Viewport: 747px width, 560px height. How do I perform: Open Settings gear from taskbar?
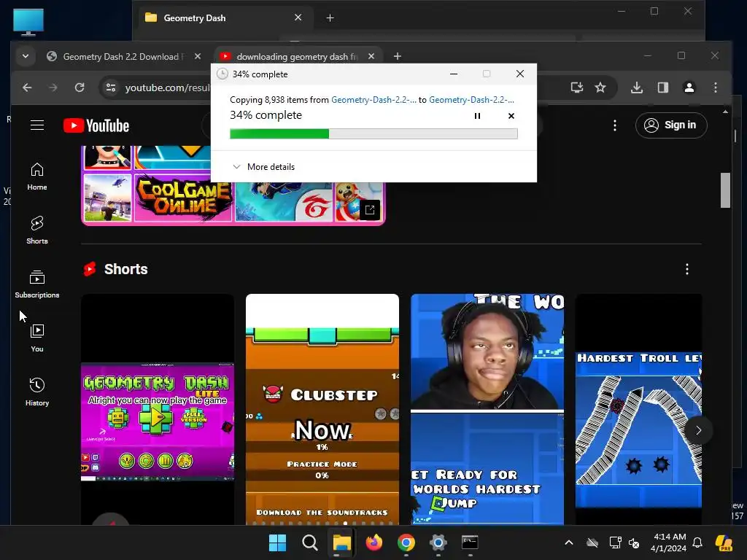pyautogui.click(x=438, y=542)
